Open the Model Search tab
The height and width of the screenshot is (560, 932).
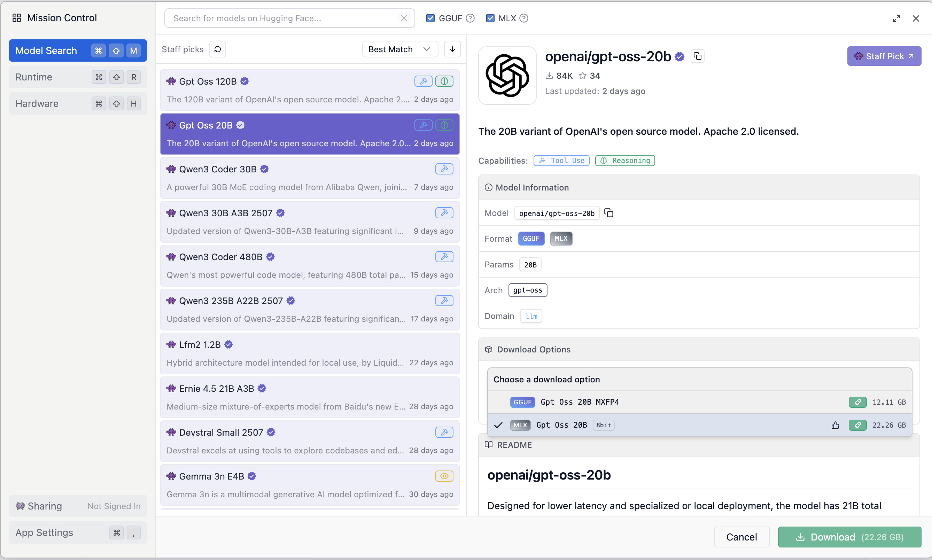(78, 50)
